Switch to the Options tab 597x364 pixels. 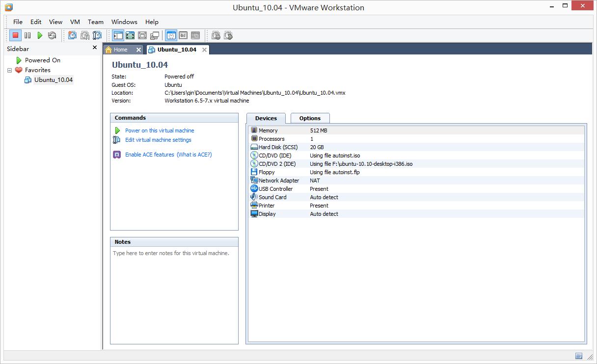(x=310, y=118)
